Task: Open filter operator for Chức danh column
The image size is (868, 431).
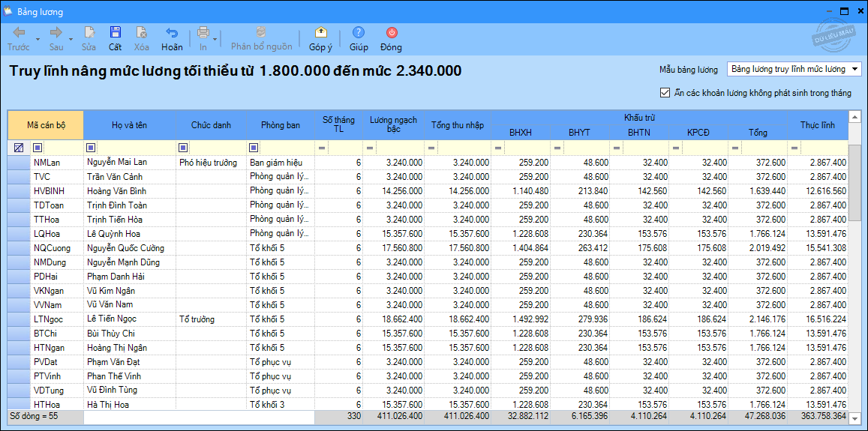Action: pos(183,148)
